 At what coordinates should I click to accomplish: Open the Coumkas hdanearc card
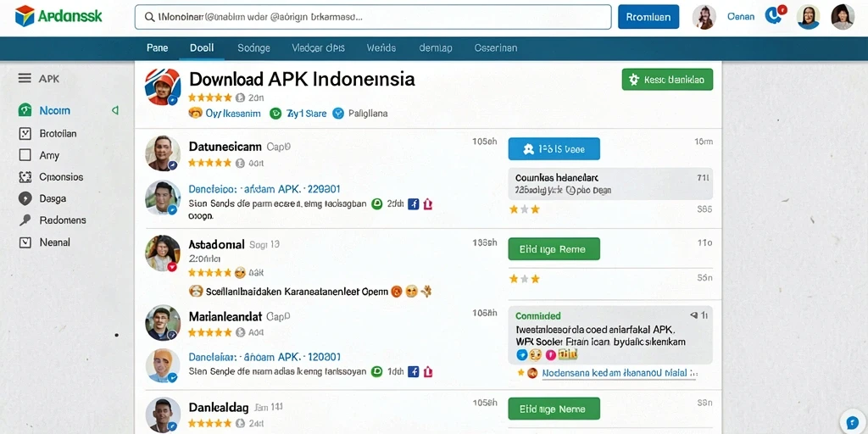click(x=610, y=184)
